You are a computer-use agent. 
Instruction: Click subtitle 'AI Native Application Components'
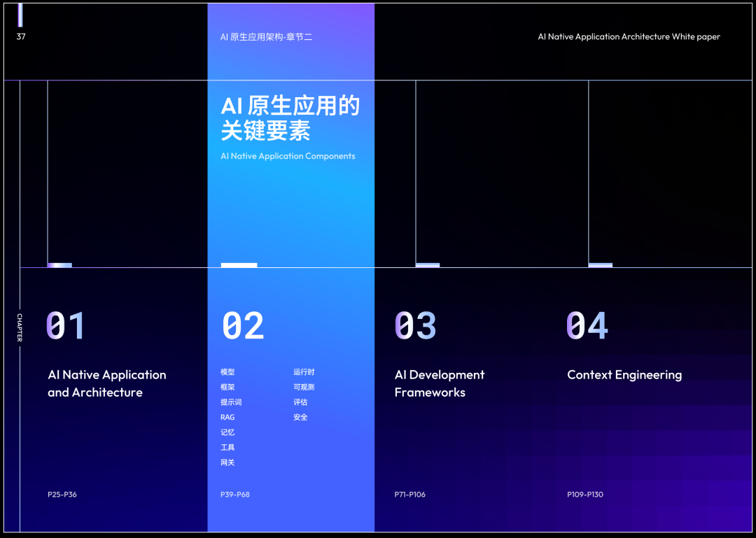click(288, 156)
